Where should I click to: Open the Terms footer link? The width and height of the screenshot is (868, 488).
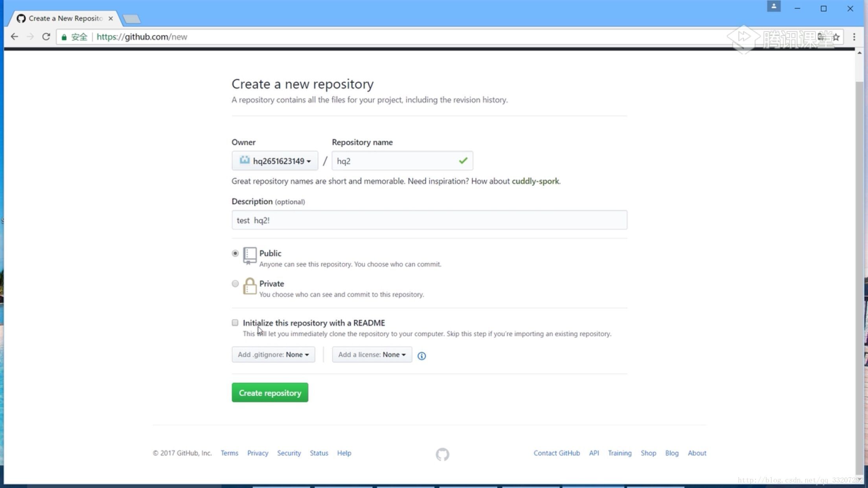(230, 453)
